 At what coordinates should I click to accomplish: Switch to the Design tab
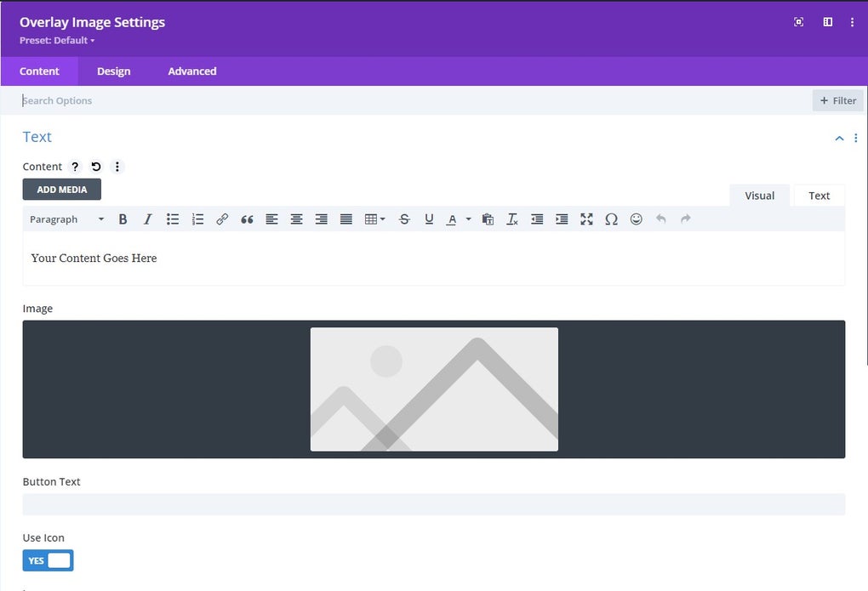coord(113,71)
